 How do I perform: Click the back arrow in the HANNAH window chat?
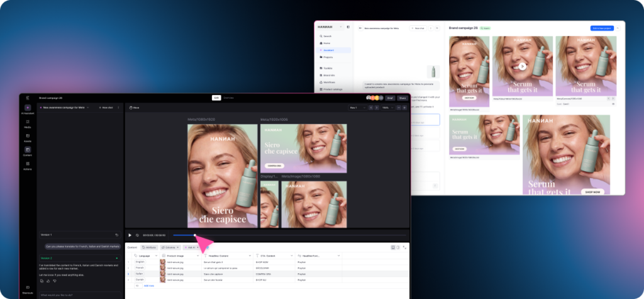pos(360,28)
